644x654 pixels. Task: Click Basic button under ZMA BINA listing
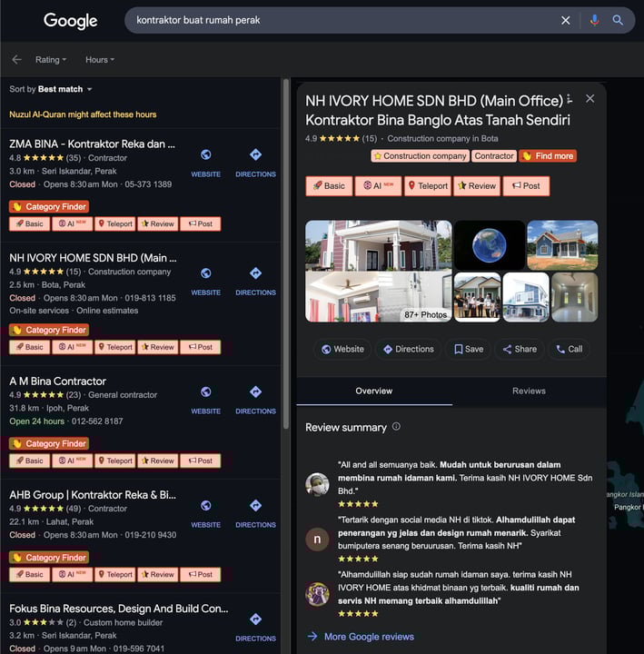30,224
